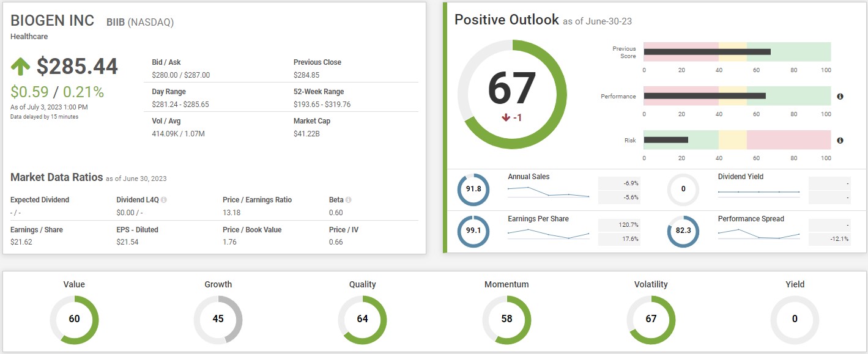Click the Price / Earnings Ratio value 13.18
The image size is (868, 354).
[x=232, y=213]
